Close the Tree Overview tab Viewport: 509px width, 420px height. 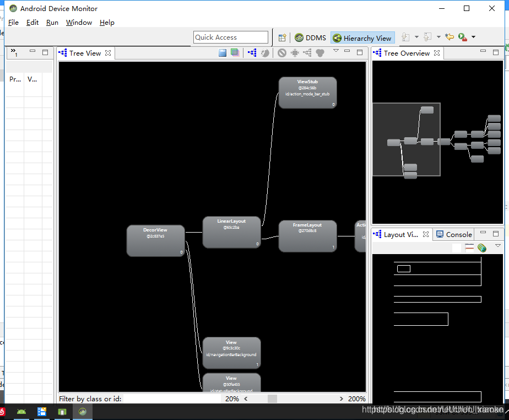coord(437,53)
